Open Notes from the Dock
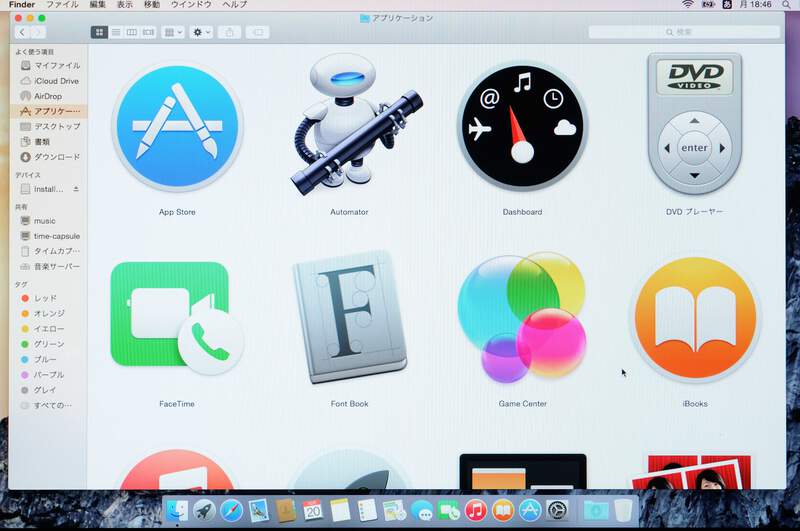800x531 pixels. 340,510
